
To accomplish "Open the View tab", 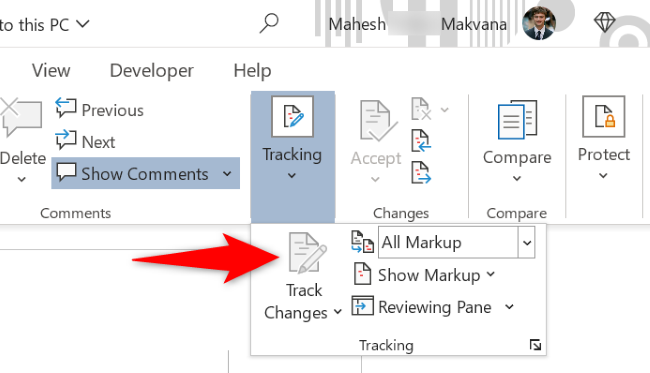I will tap(51, 70).
